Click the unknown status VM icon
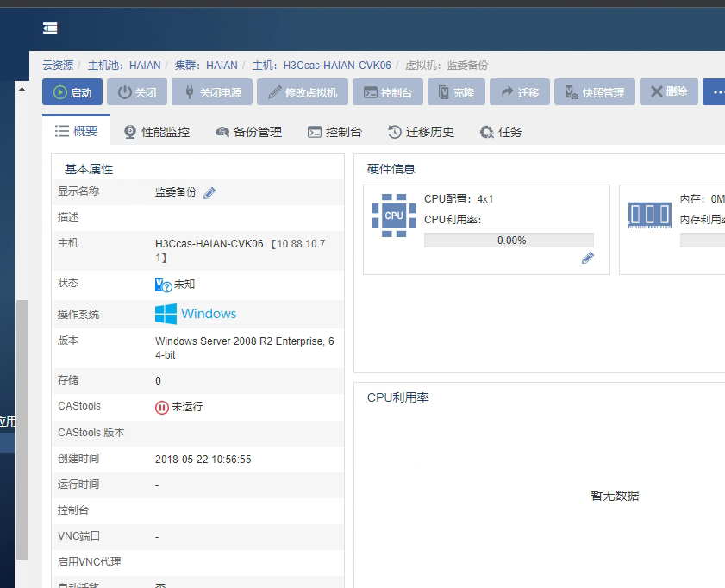Viewport: 725px width, 588px height. pos(163,285)
